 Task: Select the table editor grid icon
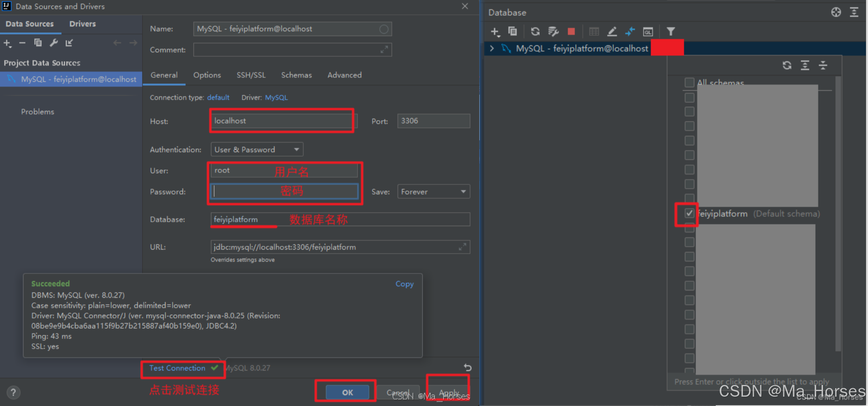tap(594, 31)
